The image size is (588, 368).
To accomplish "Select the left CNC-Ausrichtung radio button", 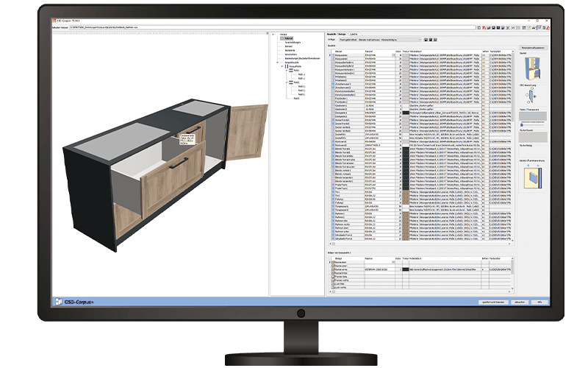I will [x=527, y=95].
